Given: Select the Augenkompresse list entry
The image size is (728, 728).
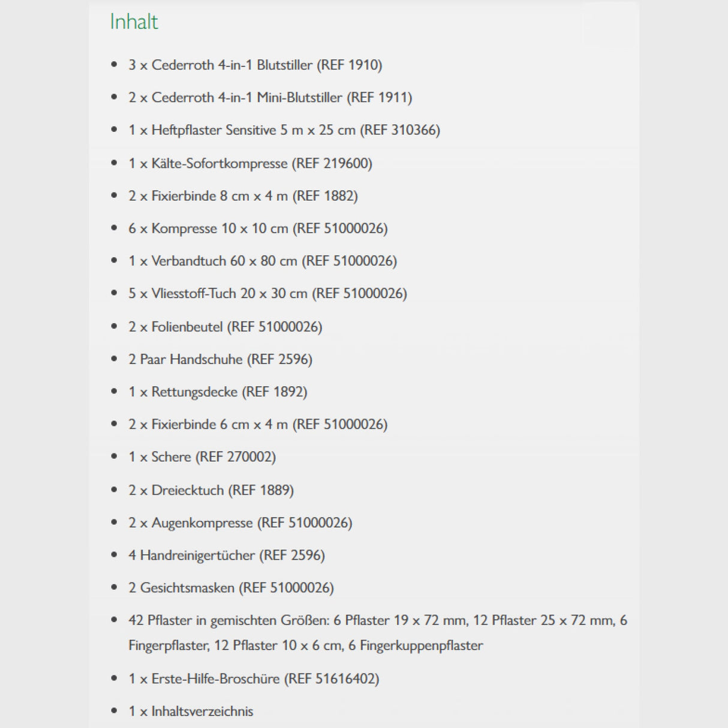Looking at the screenshot, I should click(x=240, y=522).
